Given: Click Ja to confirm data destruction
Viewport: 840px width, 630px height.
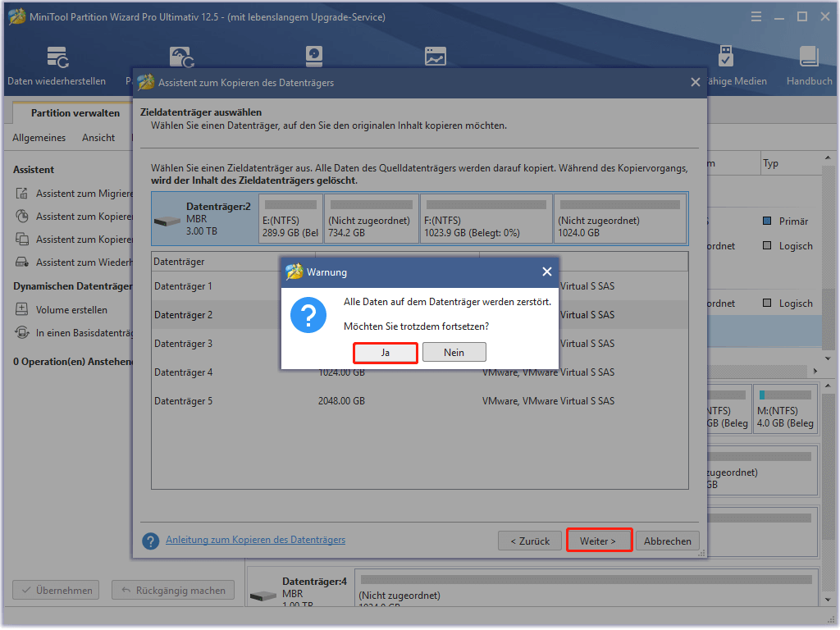Looking at the screenshot, I should (386, 353).
